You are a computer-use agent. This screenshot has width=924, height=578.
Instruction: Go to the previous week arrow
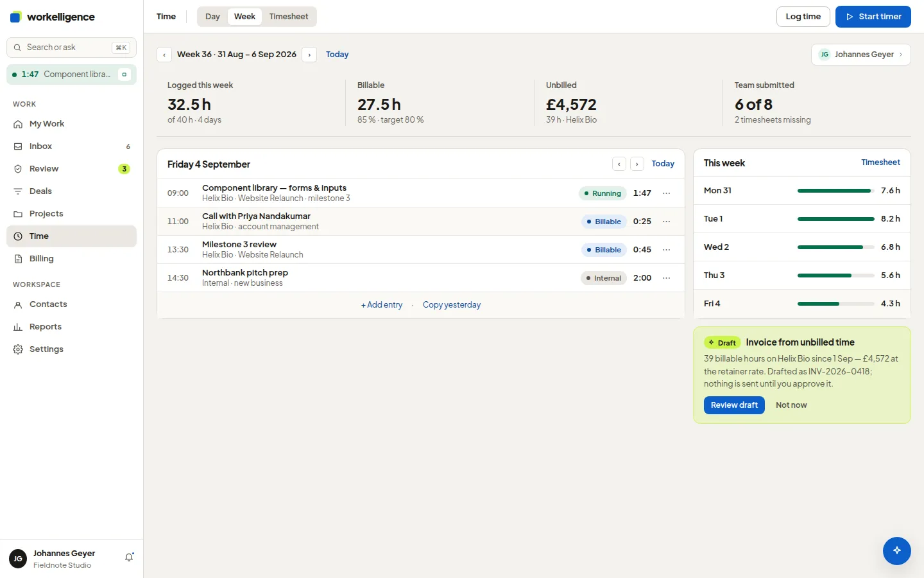(164, 55)
